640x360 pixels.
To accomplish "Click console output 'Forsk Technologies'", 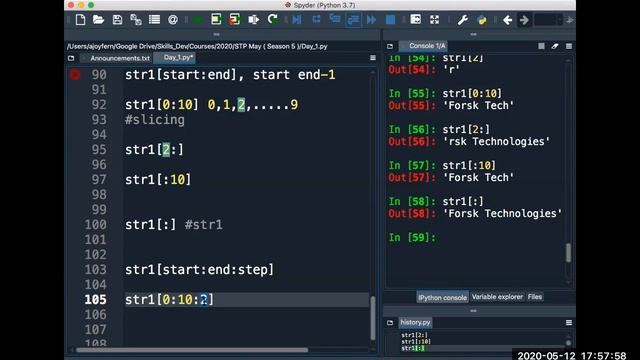I will (502, 213).
